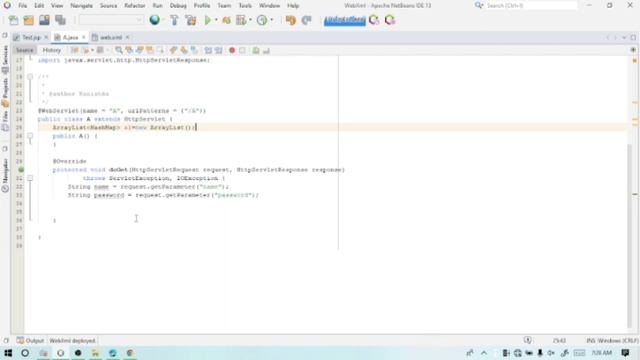Click the first garbage collection profiler icon
640x360 pixels.
pyautogui.click(x=374, y=20)
